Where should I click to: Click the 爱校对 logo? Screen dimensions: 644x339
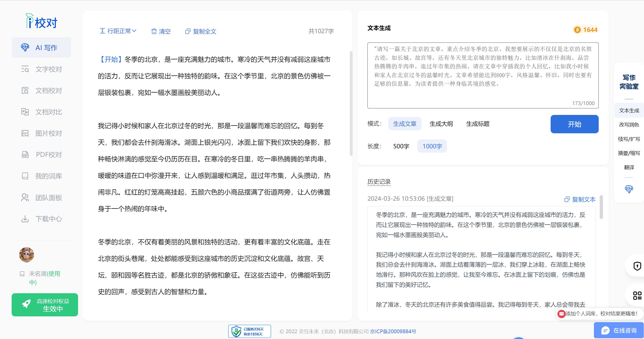coord(42,21)
